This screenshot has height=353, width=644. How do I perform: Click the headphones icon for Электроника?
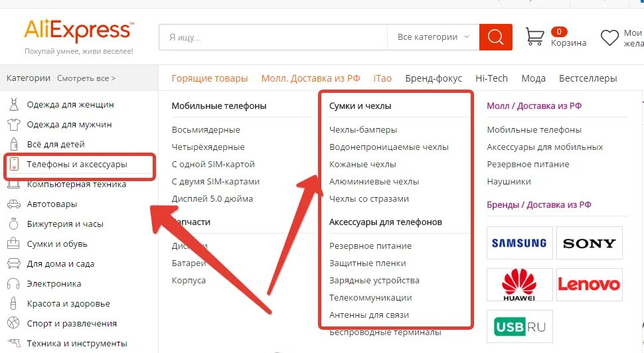[13, 283]
